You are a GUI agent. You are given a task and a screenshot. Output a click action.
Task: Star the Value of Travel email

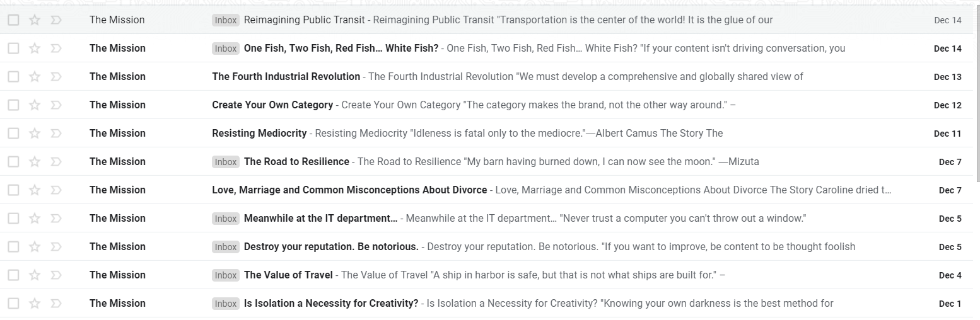35,275
